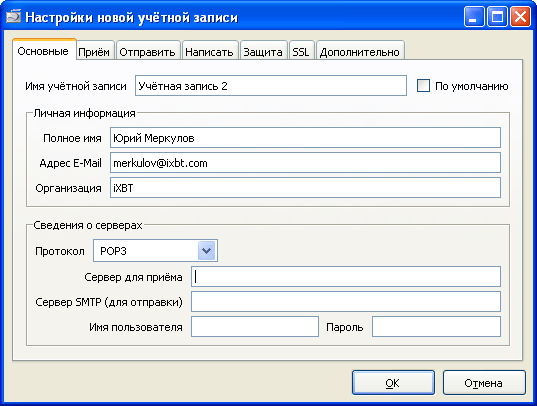The width and height of the screenshot is (537, 406).
Task: Confirm settings with the OK button
Action: click(x=393, y=382)
